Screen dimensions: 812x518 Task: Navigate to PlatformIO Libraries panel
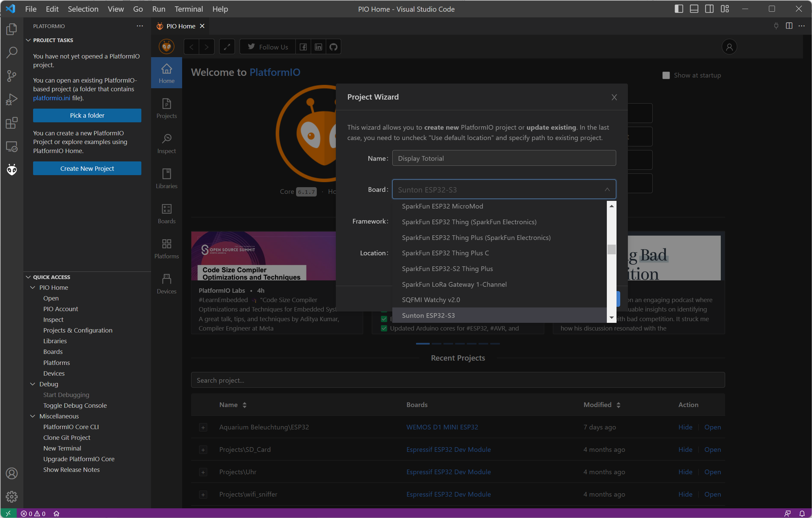click(166, 177)
